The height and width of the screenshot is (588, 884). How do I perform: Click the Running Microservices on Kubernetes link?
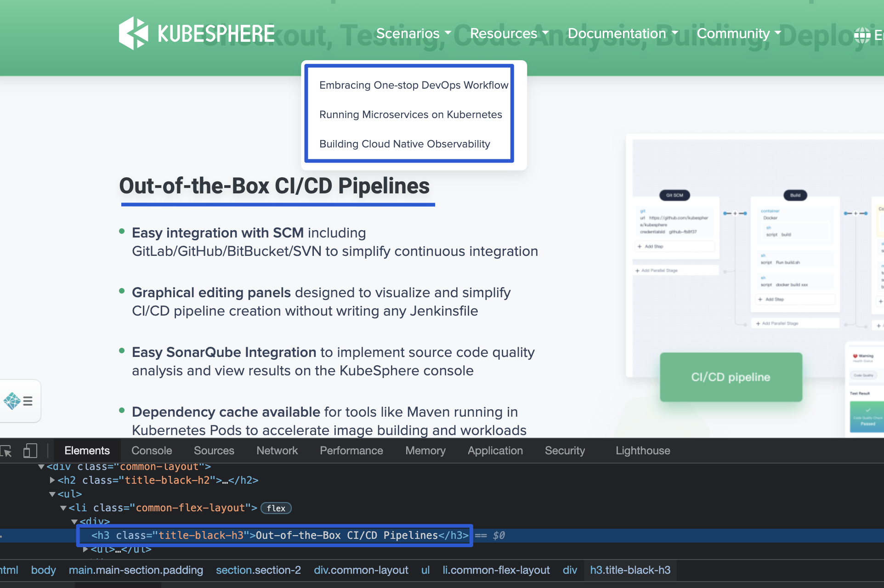[x=410, y=114]
